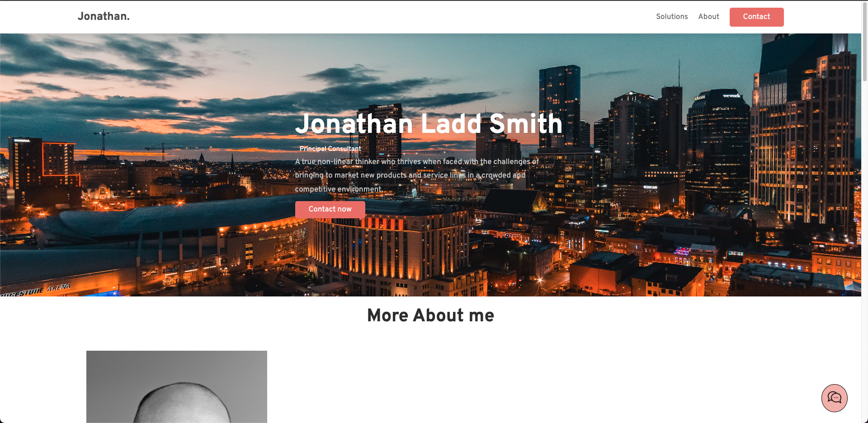
Task: Open the Solutions navigation item
Action: [x=672, y=17]
